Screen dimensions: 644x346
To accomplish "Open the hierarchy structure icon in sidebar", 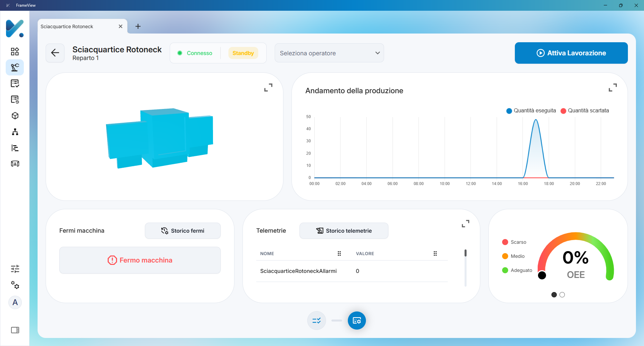I will 15,132.
